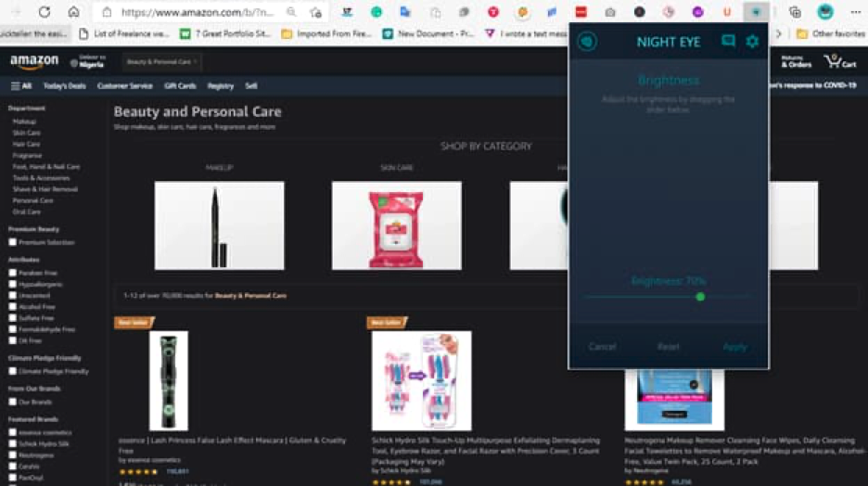The image size is (868, 486).
Task: Check the Premium Selection checkbox
Action: pyautogui.click(x=12, y=242)
